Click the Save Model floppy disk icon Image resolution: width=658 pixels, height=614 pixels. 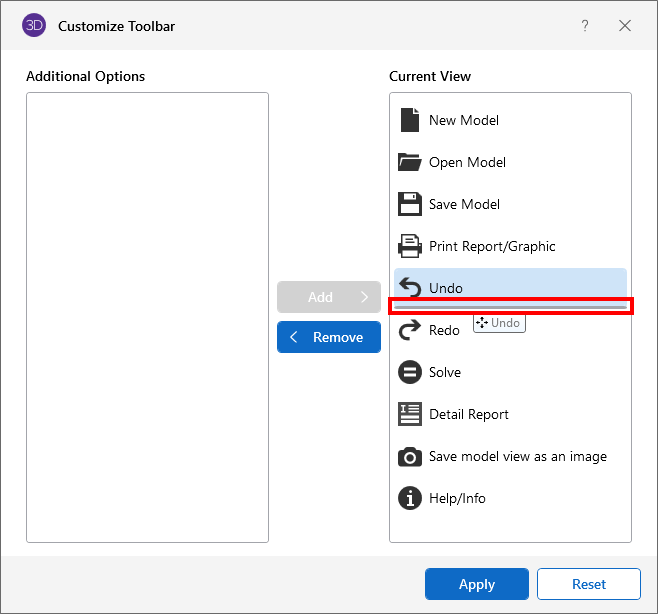click(x=410, y=204)
